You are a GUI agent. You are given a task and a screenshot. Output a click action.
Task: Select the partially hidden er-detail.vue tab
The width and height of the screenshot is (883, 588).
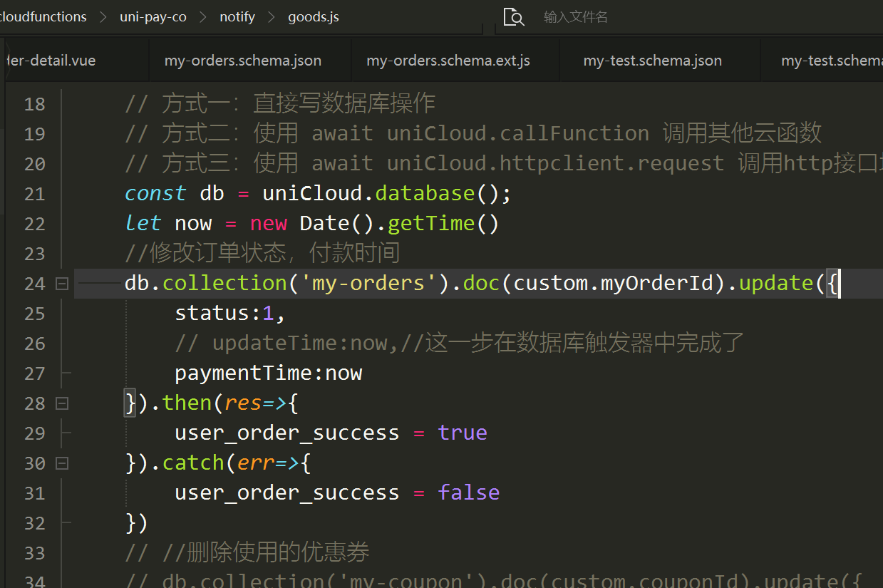click(50, 61)
